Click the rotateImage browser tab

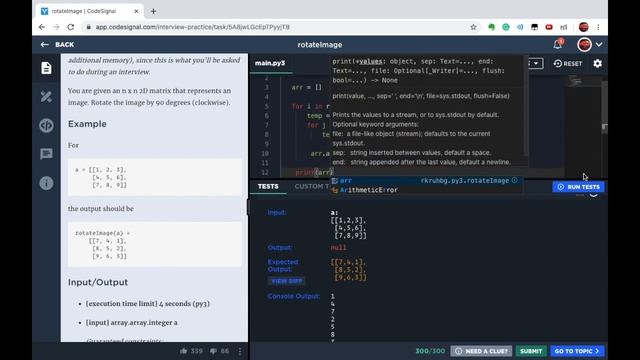[x=90, y=11]
